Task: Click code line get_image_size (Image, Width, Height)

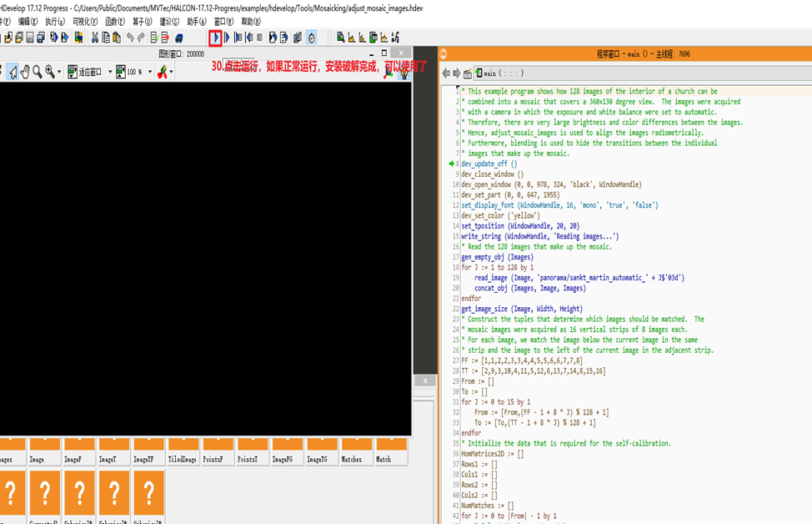Action: [x=522, y=309]
